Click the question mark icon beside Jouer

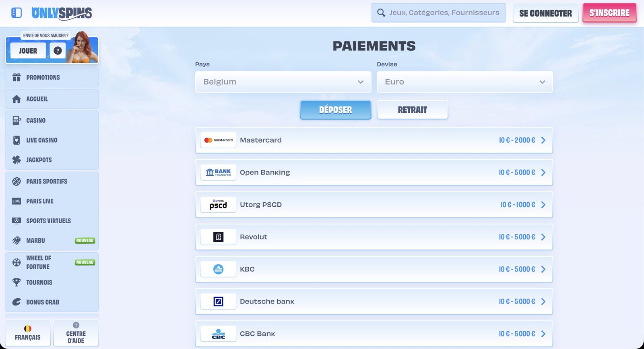[58, 51]
